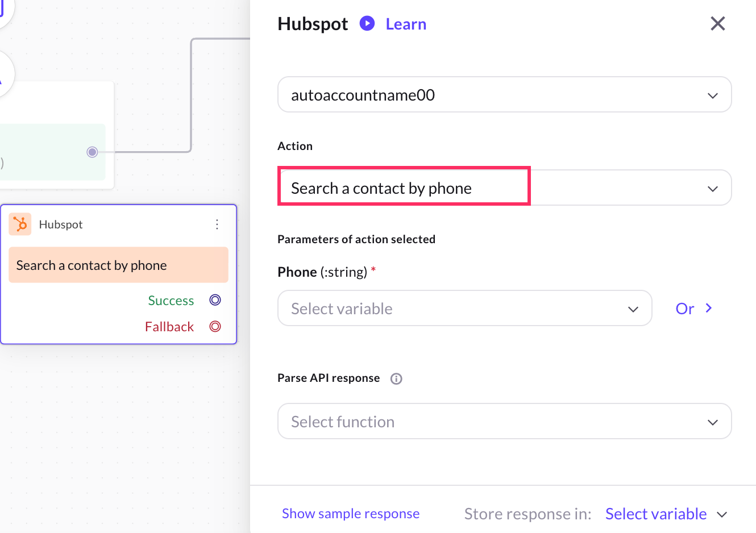Open the Hubspot node three-dot menu
This screenshot has height=533, width=756.
[x=217, y=224]
